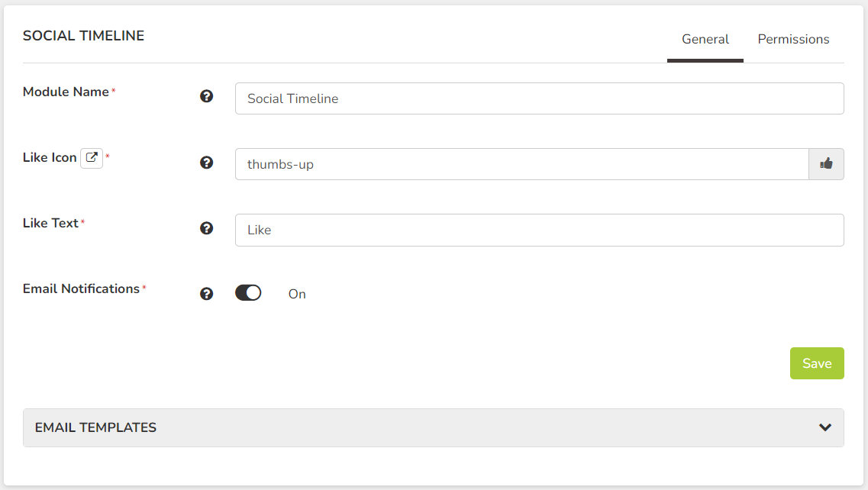Click the question mark help for Like Icon
The width and height of the screenshot is (868, 490).
coord(206,163)
